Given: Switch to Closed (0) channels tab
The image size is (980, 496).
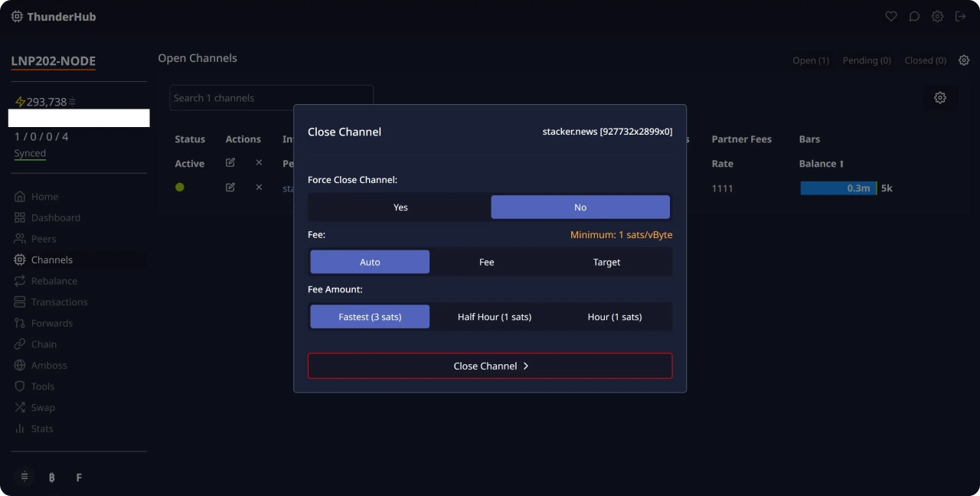Looking at the screenshot, I should coord(925,60).
